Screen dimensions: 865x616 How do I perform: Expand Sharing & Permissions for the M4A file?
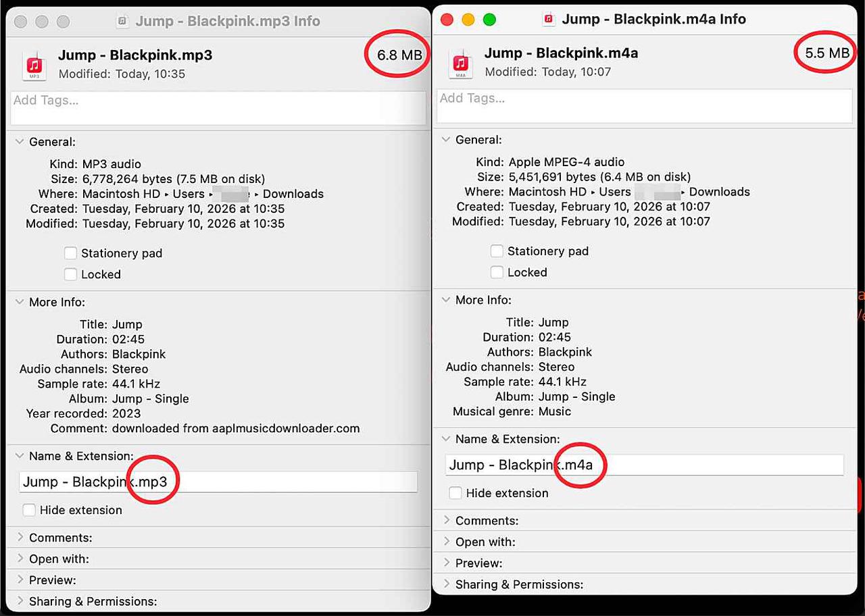pyautogui.click(x=446, y=584)
